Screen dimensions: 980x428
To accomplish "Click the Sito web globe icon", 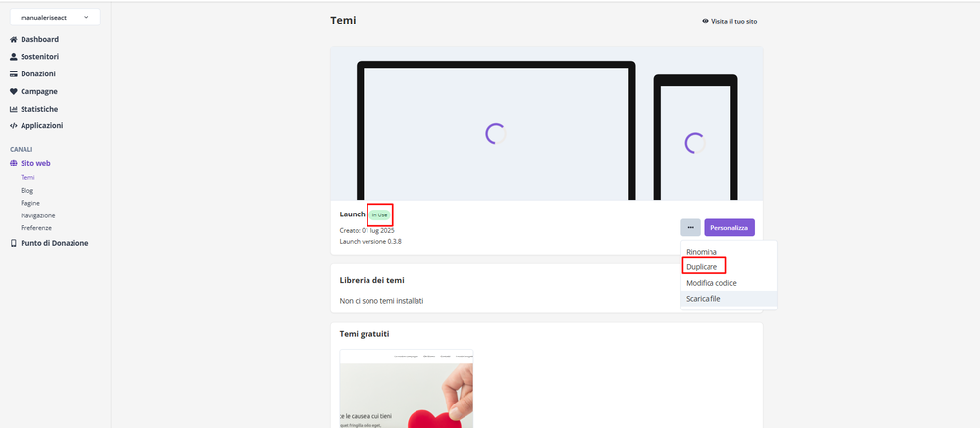I will (14, 163).
